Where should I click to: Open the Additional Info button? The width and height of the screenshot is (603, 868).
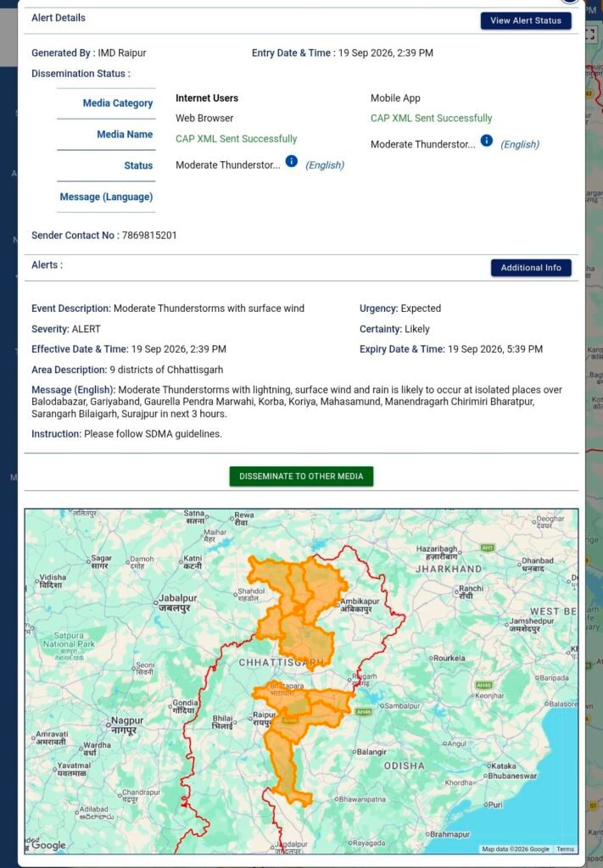(530, 267)
